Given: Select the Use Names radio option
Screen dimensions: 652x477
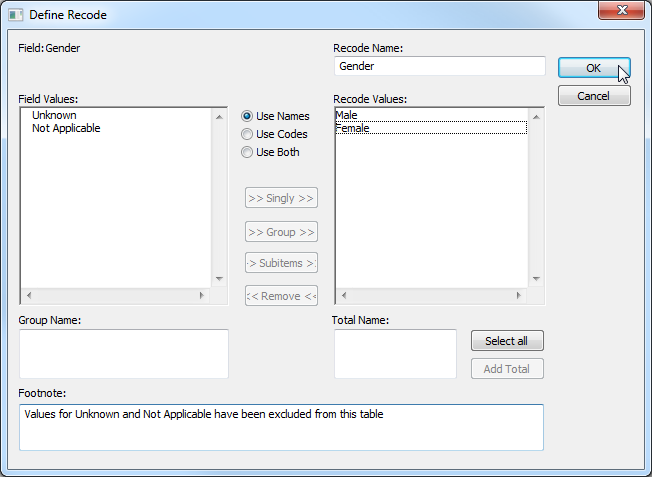Looking at the screenshot, I should pyautogui.click(x=247, y=116).
